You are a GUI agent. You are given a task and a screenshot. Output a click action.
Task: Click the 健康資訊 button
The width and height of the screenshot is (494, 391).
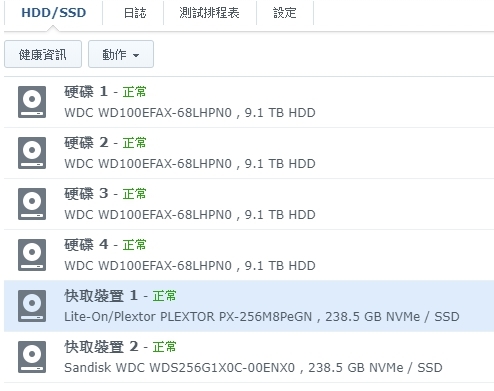pyautogui.click(x=43, y=54)
